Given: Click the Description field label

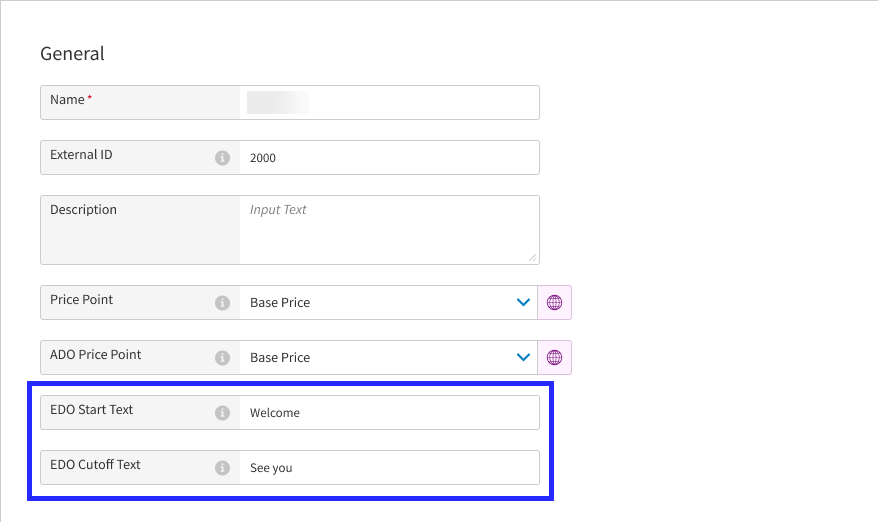Looking at the screenshot, I should [x=83, y=210].
